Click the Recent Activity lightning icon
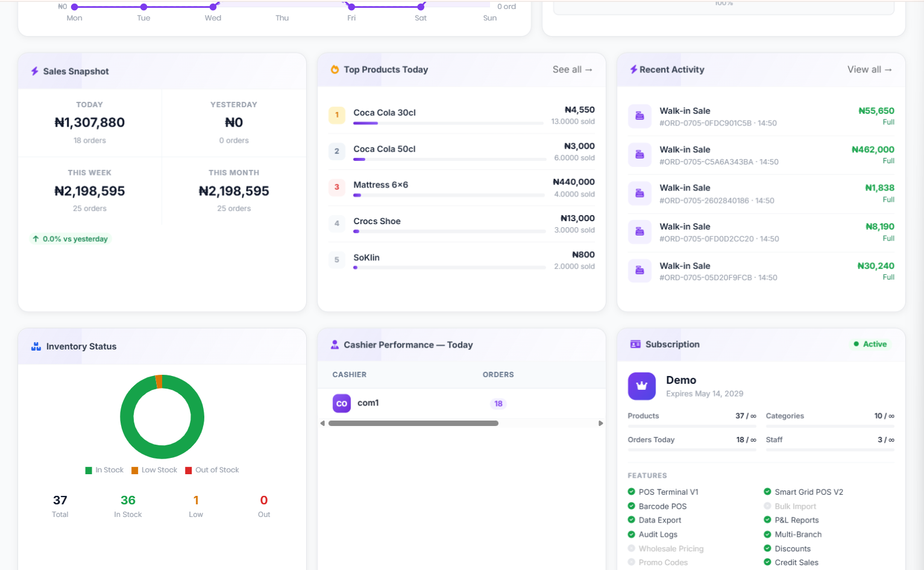Screen dimensions: 924x570 633,70
